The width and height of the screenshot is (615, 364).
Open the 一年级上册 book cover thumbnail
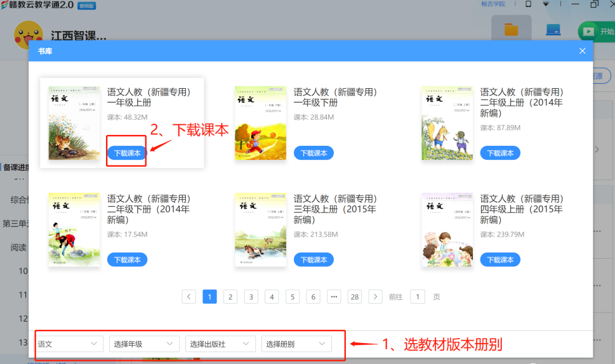74,123
